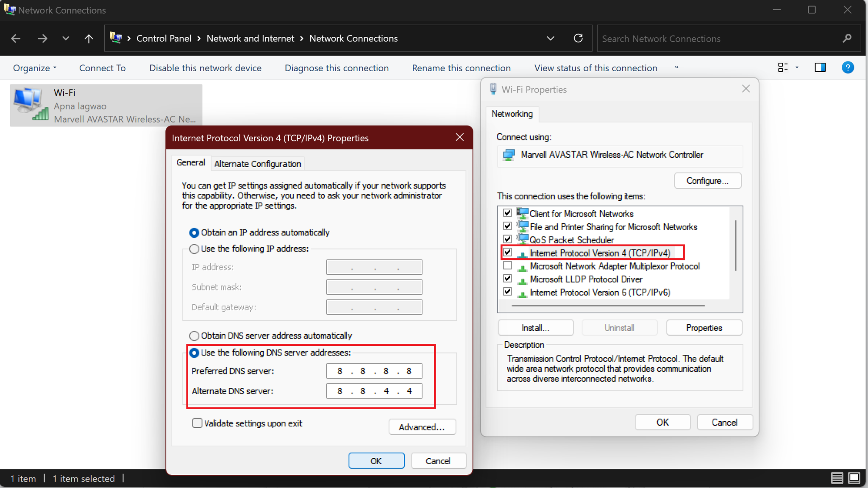Click the Advanced button in TCP/IPv4 Properties

point(420,427)
